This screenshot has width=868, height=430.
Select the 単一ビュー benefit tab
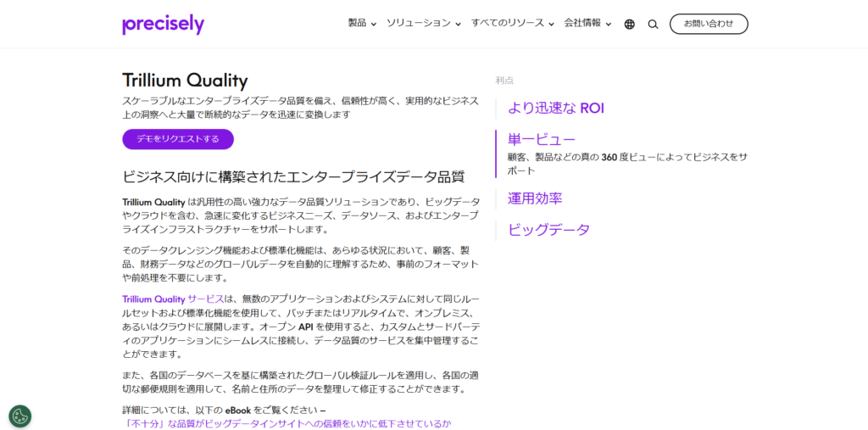coord(542,140)
